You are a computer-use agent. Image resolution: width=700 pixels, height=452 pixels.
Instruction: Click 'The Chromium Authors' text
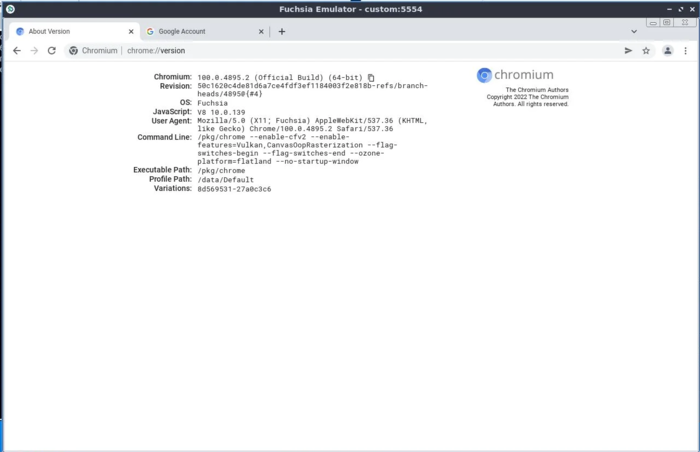pos(537,90)
